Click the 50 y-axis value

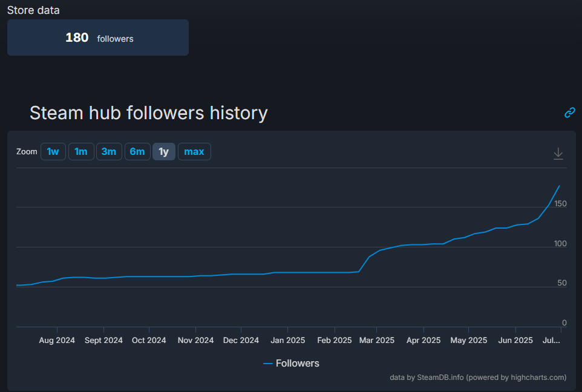[x=562, y=283]
